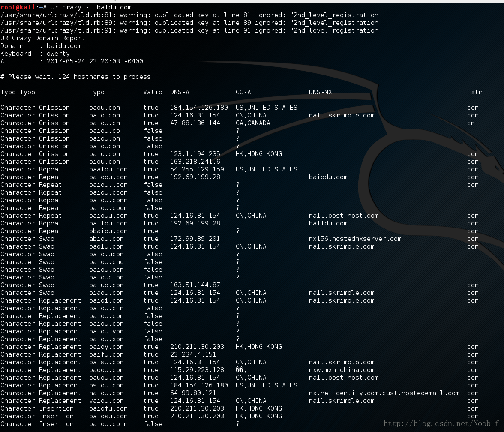
Task: Select IP address '172.99.89.201'
Action: point(195,238)
